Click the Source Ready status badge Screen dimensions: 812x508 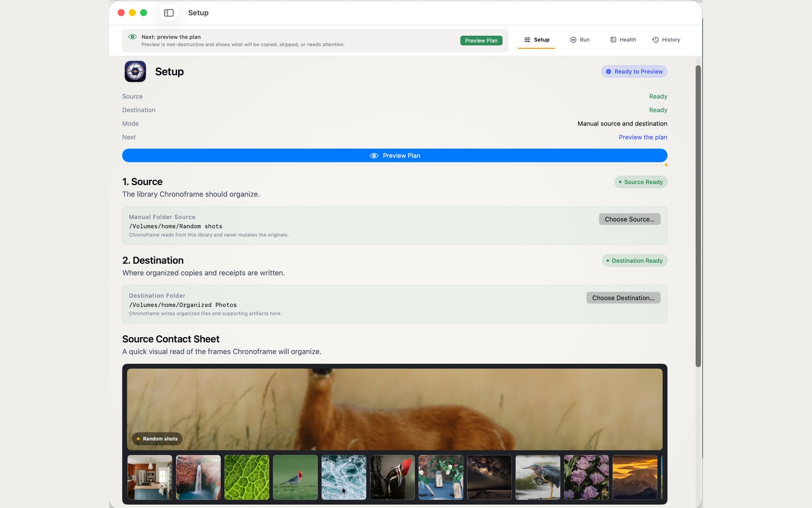click(x=640, y=182)
